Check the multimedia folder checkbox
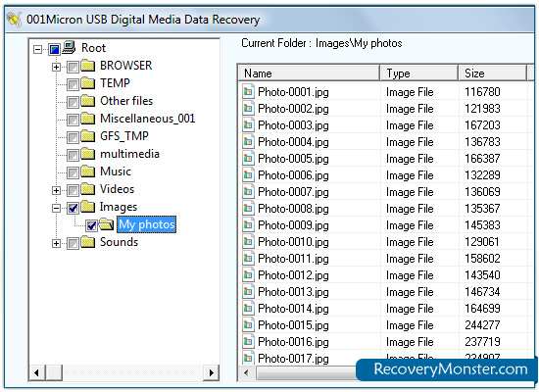539x392 pixels. click(73, 155)
